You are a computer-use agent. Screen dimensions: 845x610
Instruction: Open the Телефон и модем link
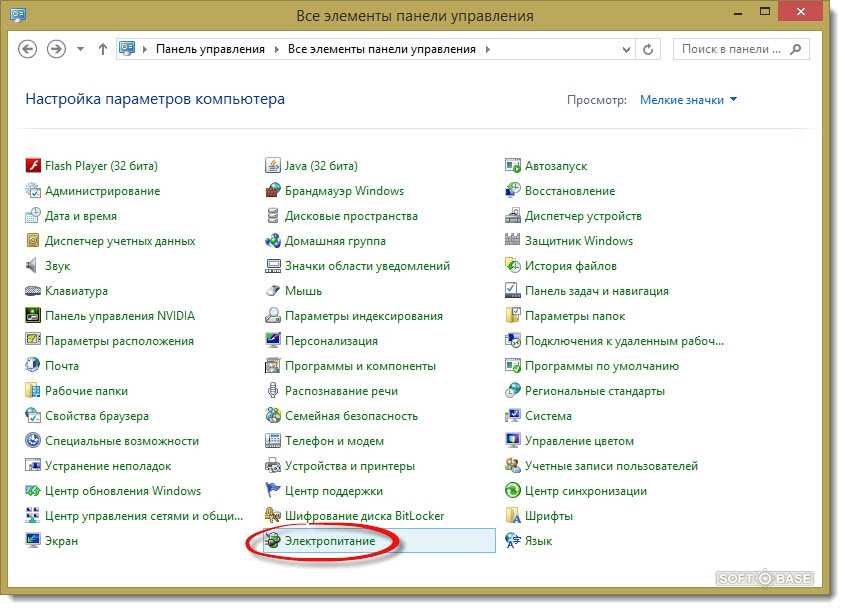(334, 441)
